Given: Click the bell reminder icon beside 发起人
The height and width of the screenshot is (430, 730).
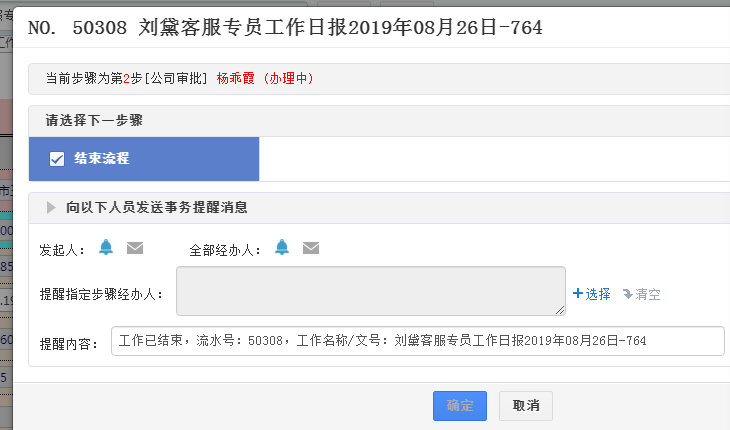Looking at the screenshot, I should pyautogui.click(x=106, y=248).
